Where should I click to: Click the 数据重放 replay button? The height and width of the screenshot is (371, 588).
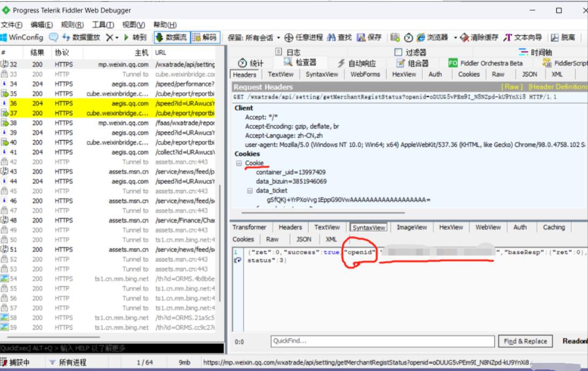click(81, 38)
